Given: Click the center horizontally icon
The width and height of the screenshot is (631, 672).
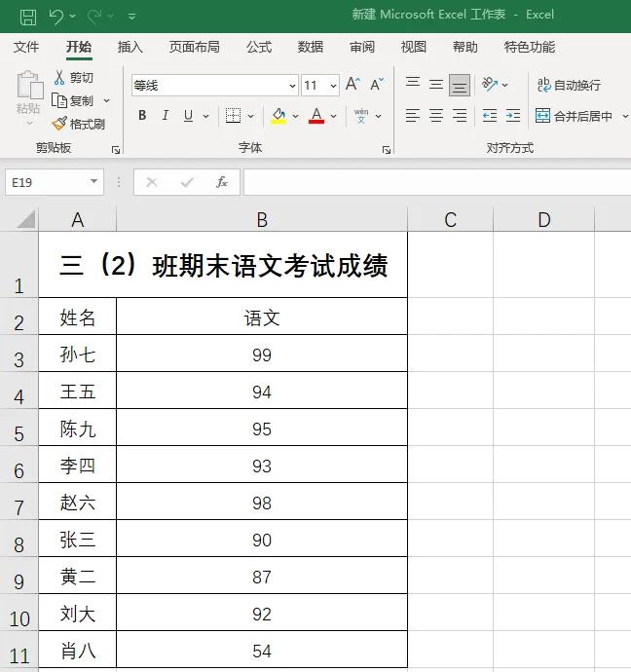Looking at the screenshot, I should click(x=436, y=116).
